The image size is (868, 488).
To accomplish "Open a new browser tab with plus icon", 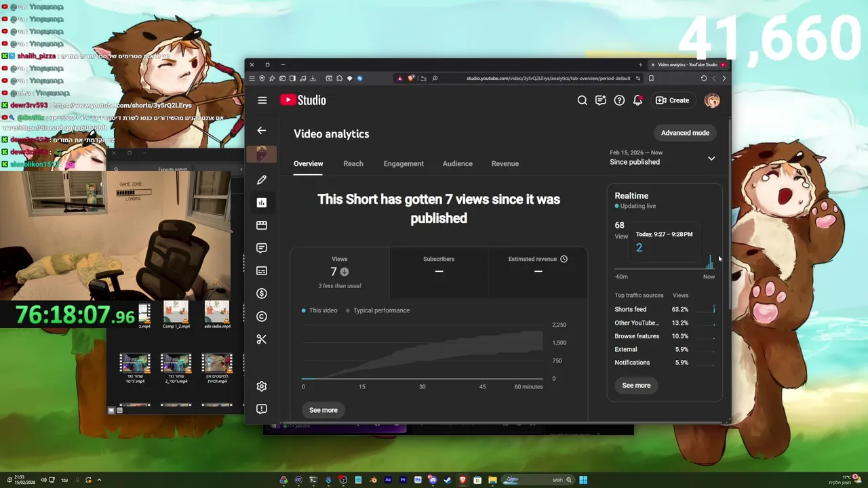I will (640, 64).
